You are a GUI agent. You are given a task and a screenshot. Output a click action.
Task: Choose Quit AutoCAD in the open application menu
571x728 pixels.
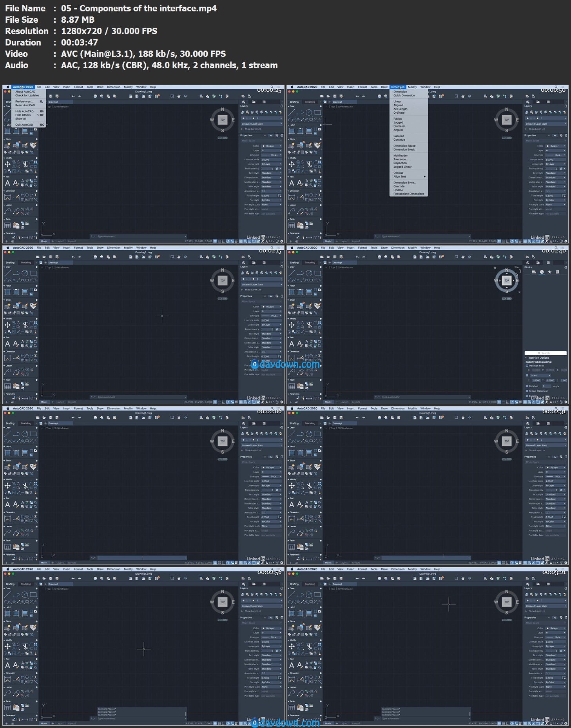tap(24, 125)
